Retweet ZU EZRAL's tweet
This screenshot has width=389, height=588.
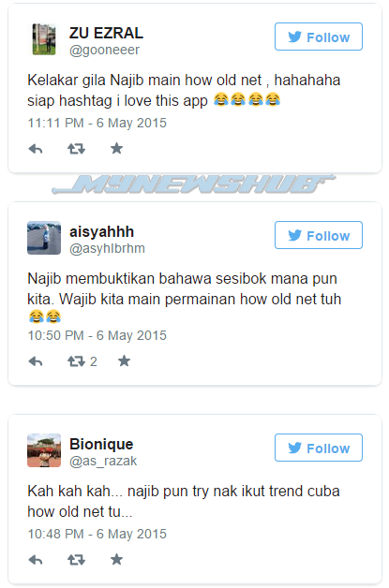click(x=76, y=149)
